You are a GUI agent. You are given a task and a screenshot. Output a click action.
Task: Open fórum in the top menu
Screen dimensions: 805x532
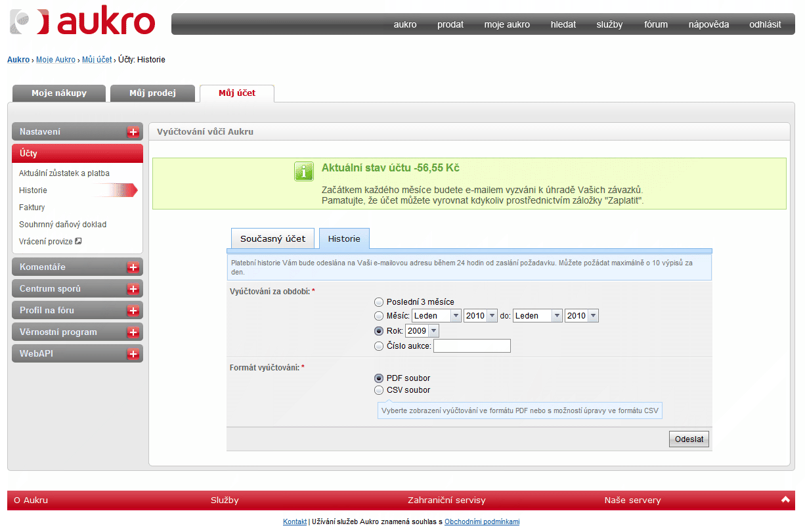[x=656, y=24]
